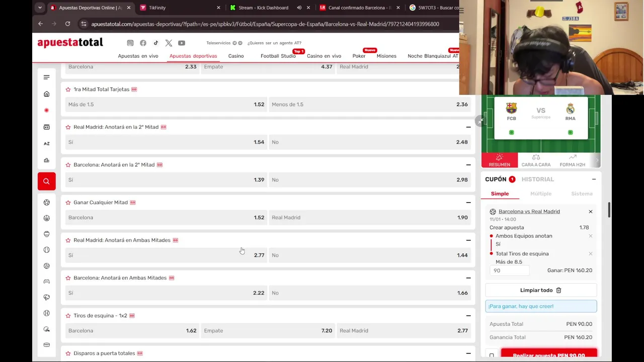
Task: Open the browser tab list dropdown
Action: [x=40, y=8]
